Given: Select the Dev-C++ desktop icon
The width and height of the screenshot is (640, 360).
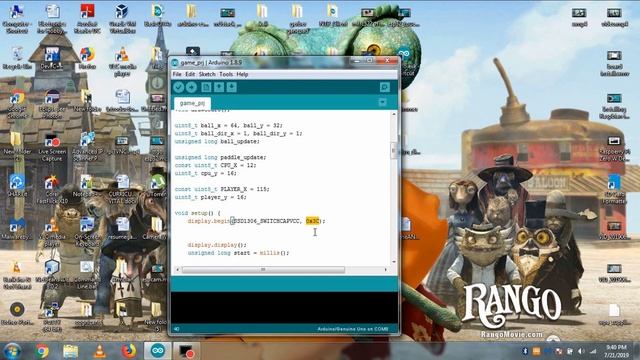Looking at the screenshot, I should [52, 59].
